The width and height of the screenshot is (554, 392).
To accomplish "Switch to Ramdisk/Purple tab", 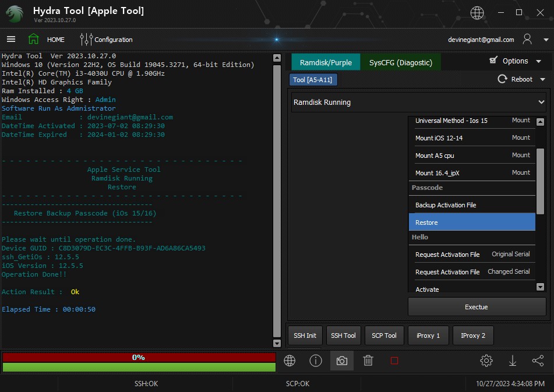I will tap(326, 62).
